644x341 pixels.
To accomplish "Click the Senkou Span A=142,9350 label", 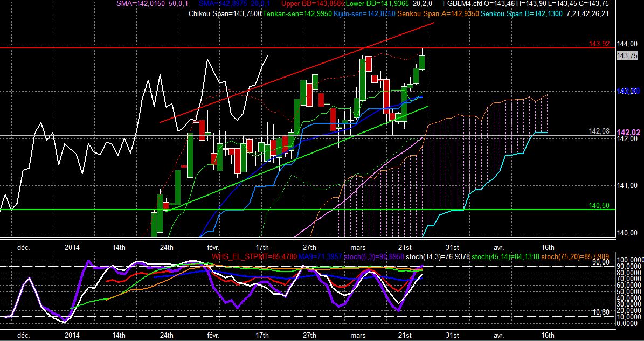I will click(438, 13).
